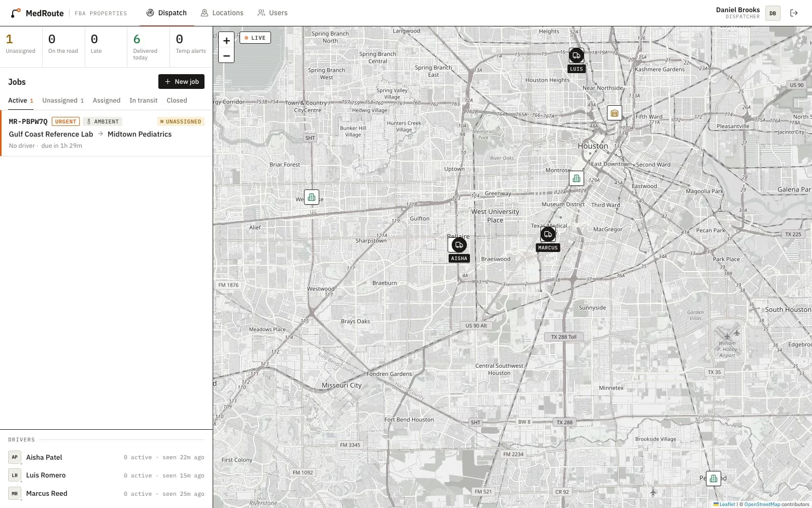The image size is (812, 508).
Task: Select the AISHA truck marker
Action: [459, 245]
